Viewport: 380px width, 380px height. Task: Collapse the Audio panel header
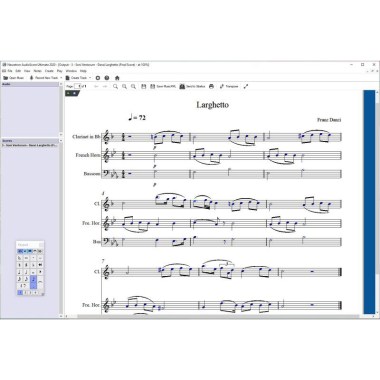click(x=61, y=84)
